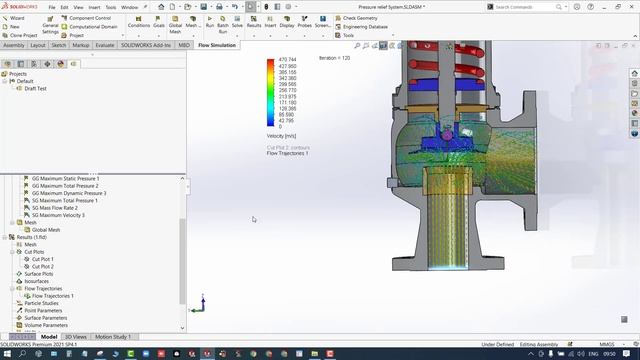The width and height of the screenshot is (640, 360).
Task: Switch to SOLIDWORKS Add-Ins tab
Action: tap(146, 45)
